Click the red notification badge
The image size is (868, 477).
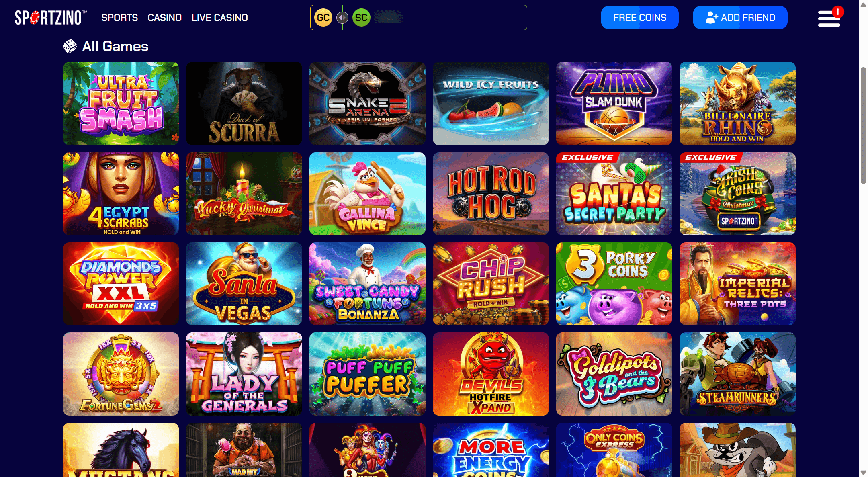pyautogui.click(x=837, y=12)
